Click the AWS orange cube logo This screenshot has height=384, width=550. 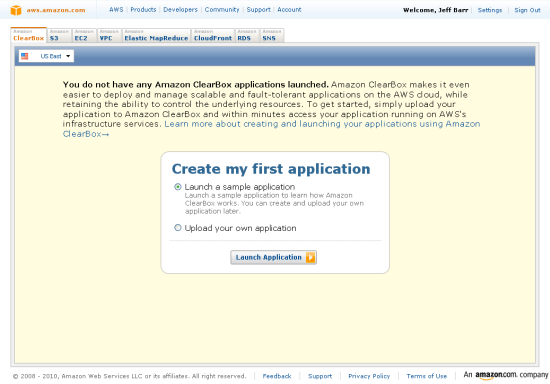pyautogui.click(x=16, y=10)
